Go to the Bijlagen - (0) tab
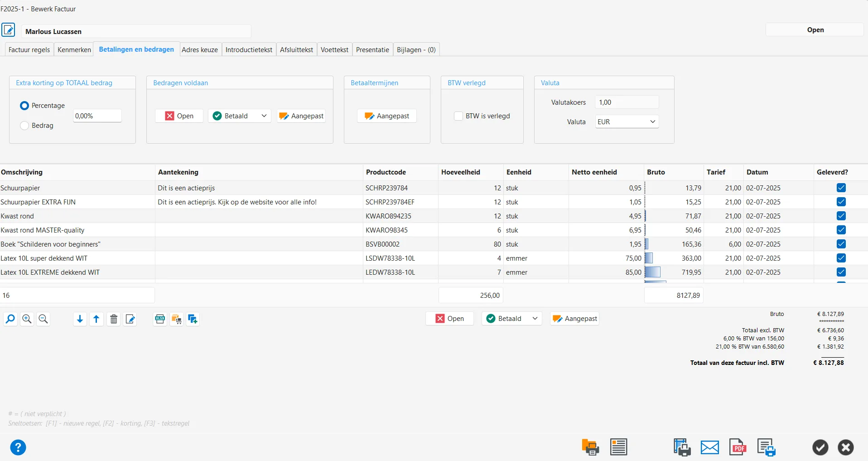868x461 pixels. pyautogui.click(x=416, y=50)
